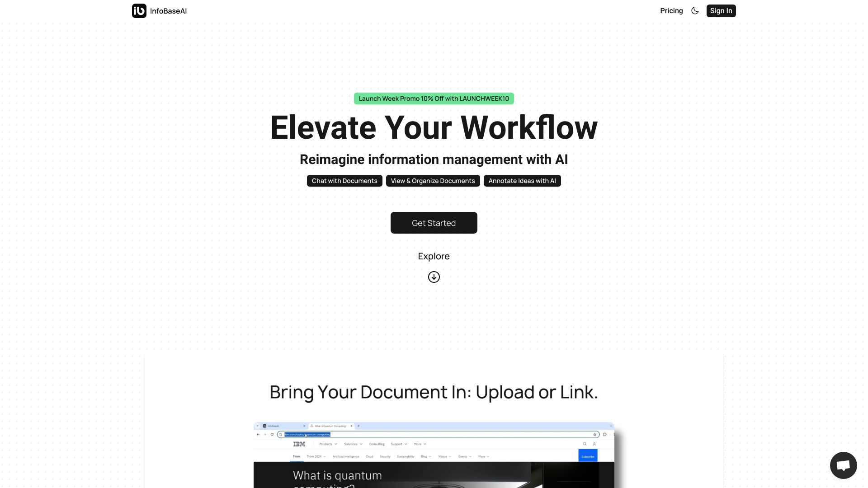868x488 pixels.
Task: Click the Chat with Documents tag icon
Action: pyautogui.click(x=344, y=181)
